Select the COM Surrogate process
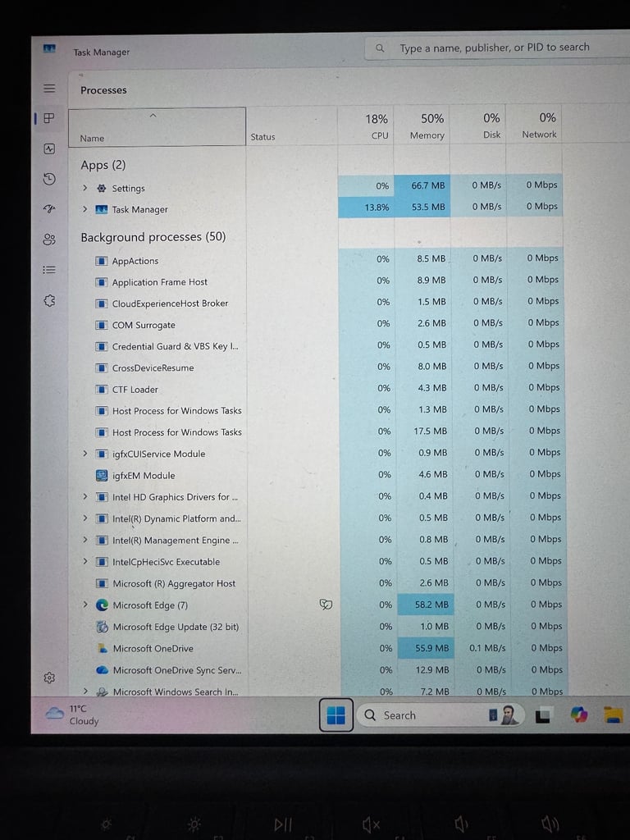Screen dimensions: 630x840 pos(318,324)
